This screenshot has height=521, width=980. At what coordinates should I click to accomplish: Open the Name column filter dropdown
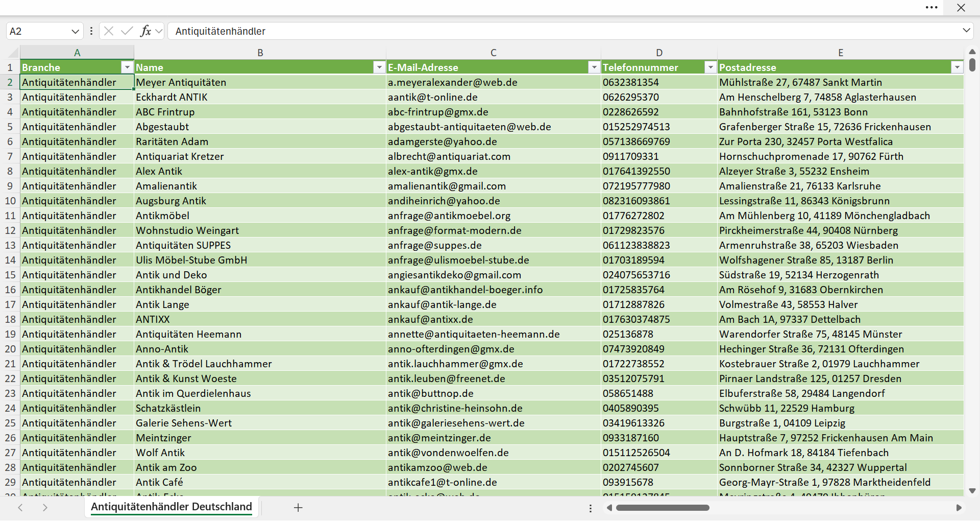click(379, 67)
